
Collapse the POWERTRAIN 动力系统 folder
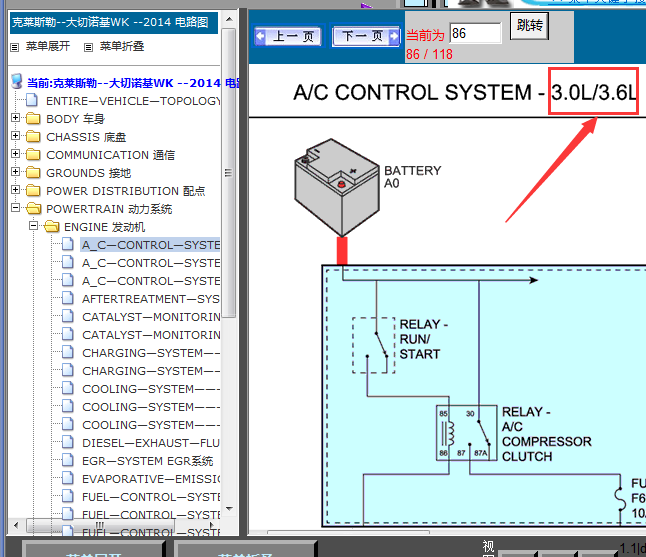pos(15,208)
